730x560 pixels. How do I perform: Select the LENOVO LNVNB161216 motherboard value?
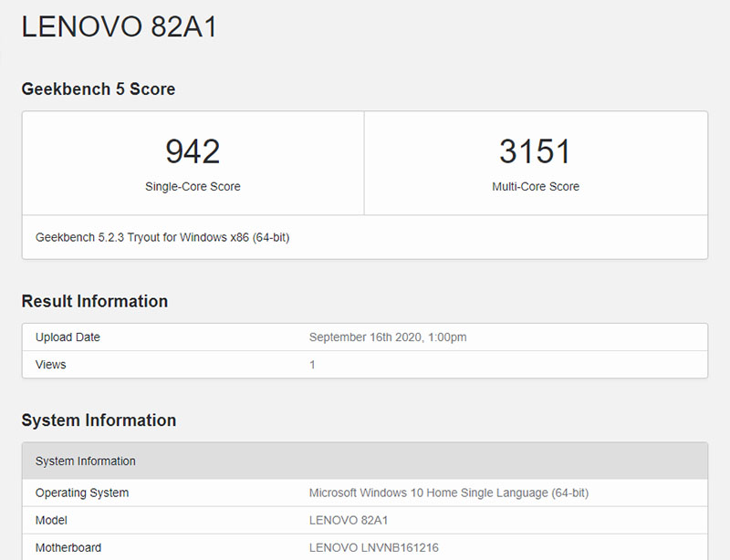point(374,547)
